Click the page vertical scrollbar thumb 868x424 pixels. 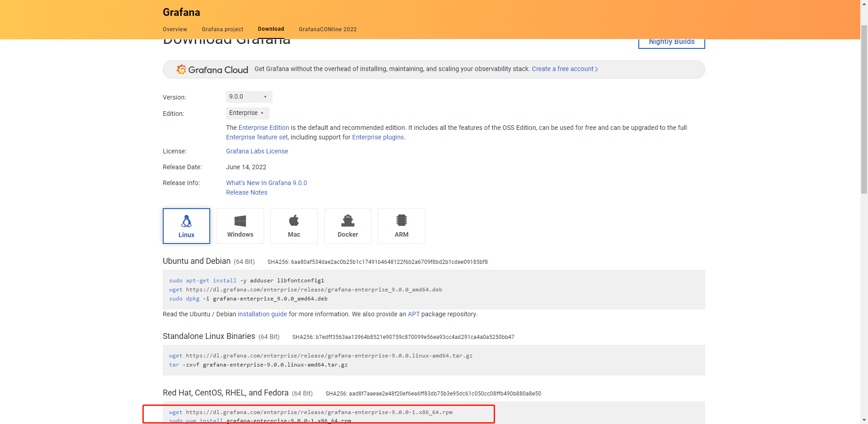(x=864, y=109)
